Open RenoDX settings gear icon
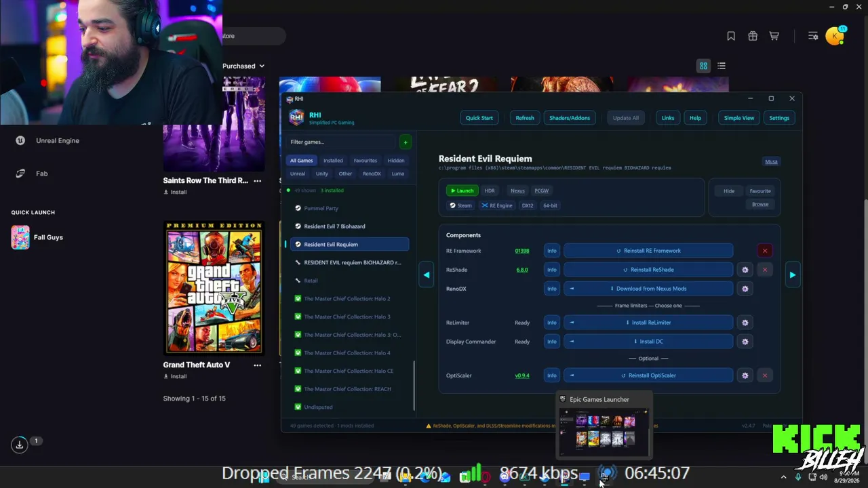This screenshot has height=488, width=868. (745, 289)
